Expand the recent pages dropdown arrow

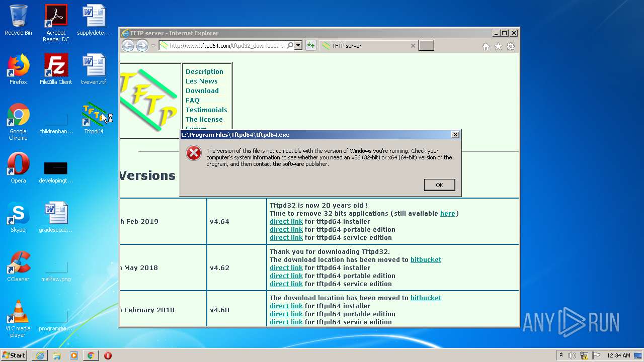153,46
